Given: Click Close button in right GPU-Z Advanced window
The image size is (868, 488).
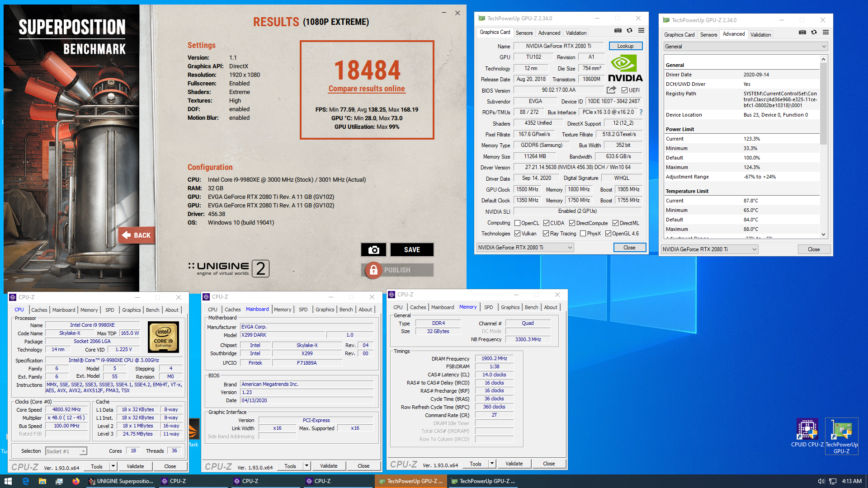Looking at the screenshot, I should (814, 249).
